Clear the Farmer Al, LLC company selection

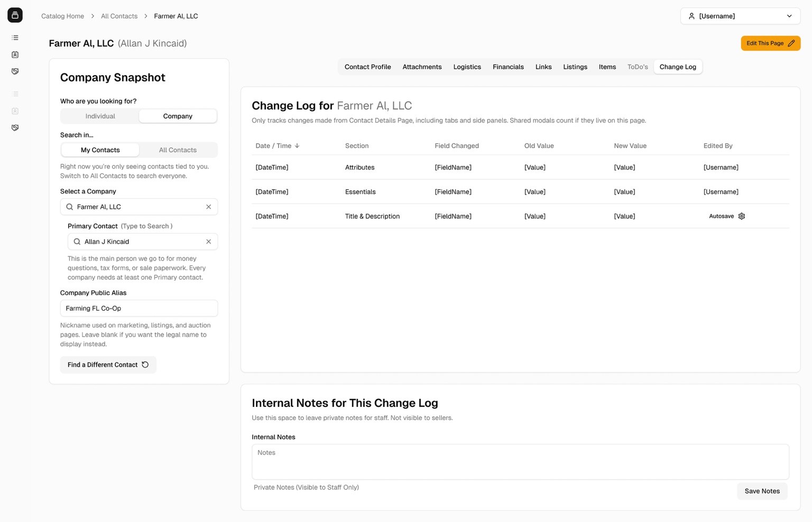click(208, 207)
